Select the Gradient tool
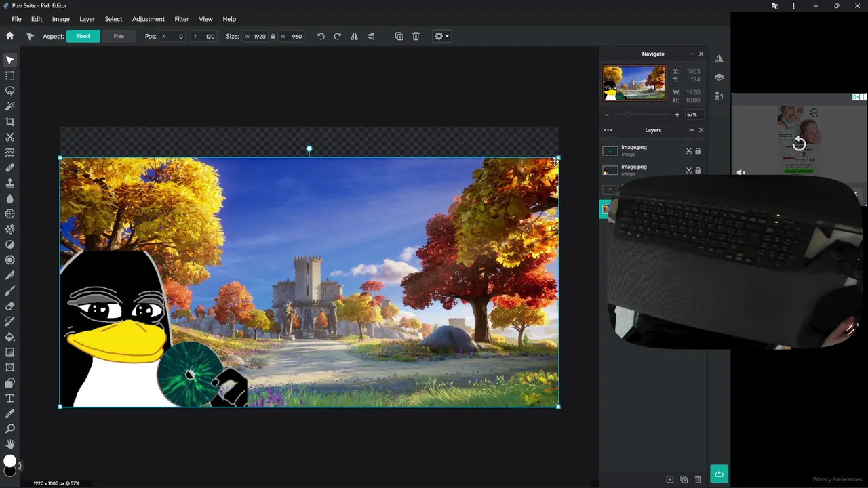 tap(9, 352)
